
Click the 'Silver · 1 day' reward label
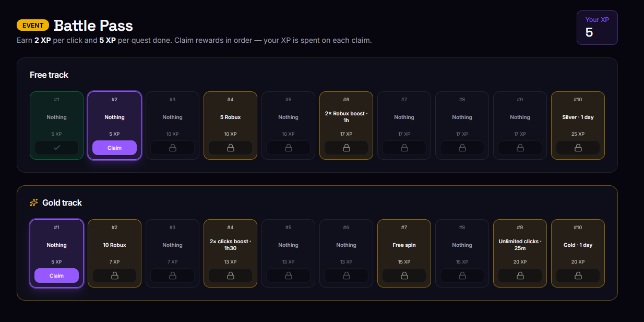[x=578, y=117]
